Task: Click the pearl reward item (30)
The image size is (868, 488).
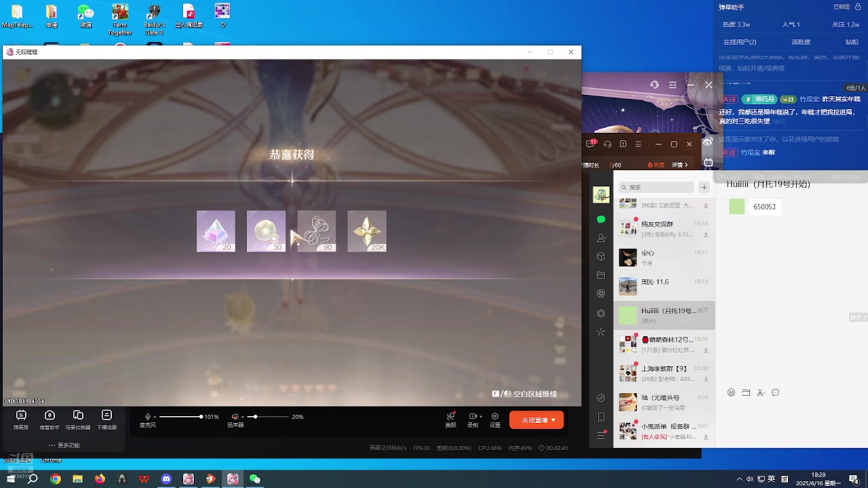Action: pyautogui.click(x=266, y=231)
